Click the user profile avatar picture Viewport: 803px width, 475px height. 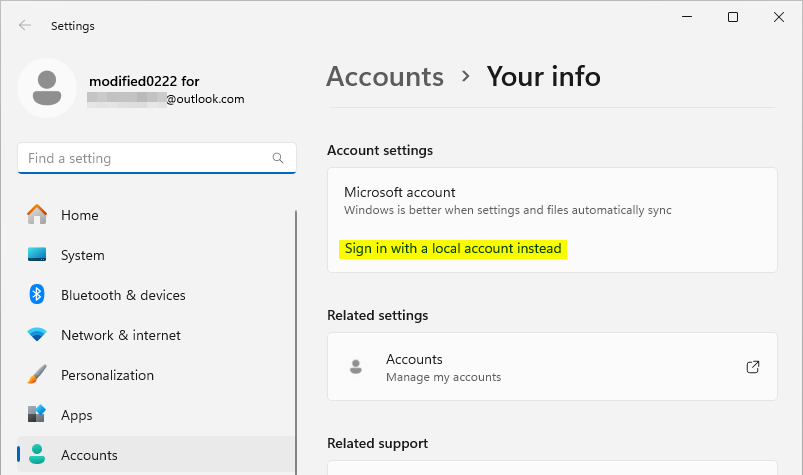click(47, 88)
